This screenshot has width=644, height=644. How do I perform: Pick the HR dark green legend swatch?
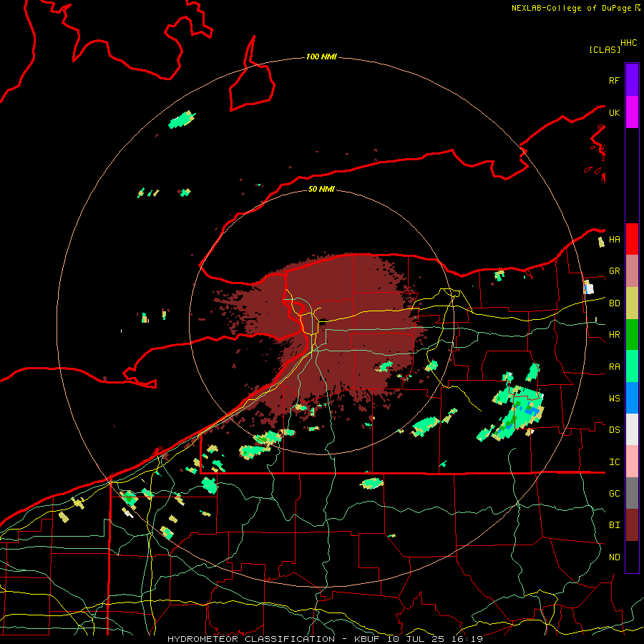point(632,335)
